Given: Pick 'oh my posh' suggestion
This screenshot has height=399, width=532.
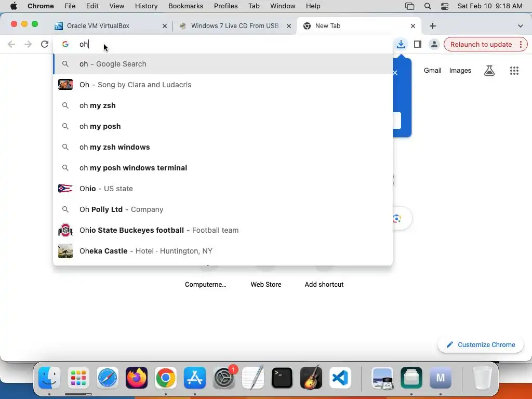Looking at the screenshot, I should 223,126.
